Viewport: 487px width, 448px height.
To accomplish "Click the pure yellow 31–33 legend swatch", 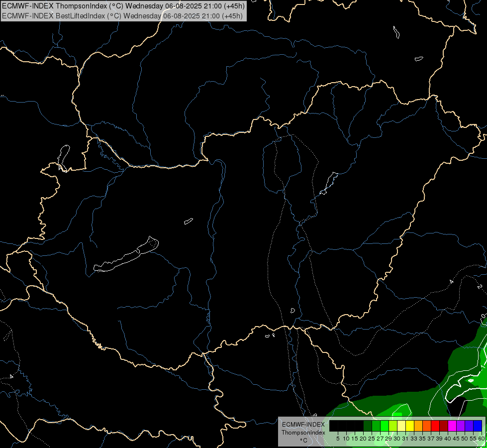I will point(410,426).
